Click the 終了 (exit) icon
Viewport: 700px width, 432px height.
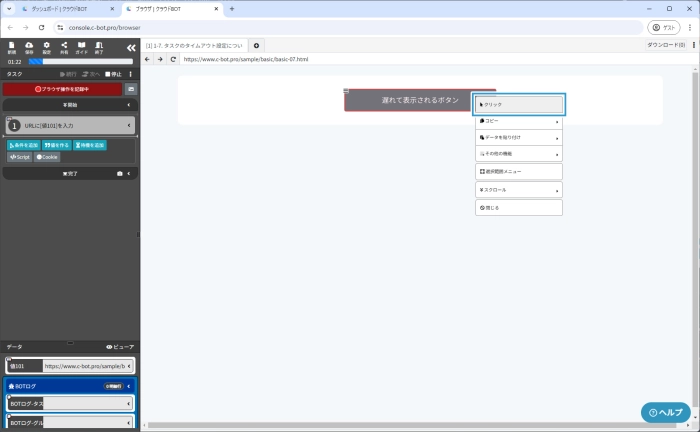(99, 47)
